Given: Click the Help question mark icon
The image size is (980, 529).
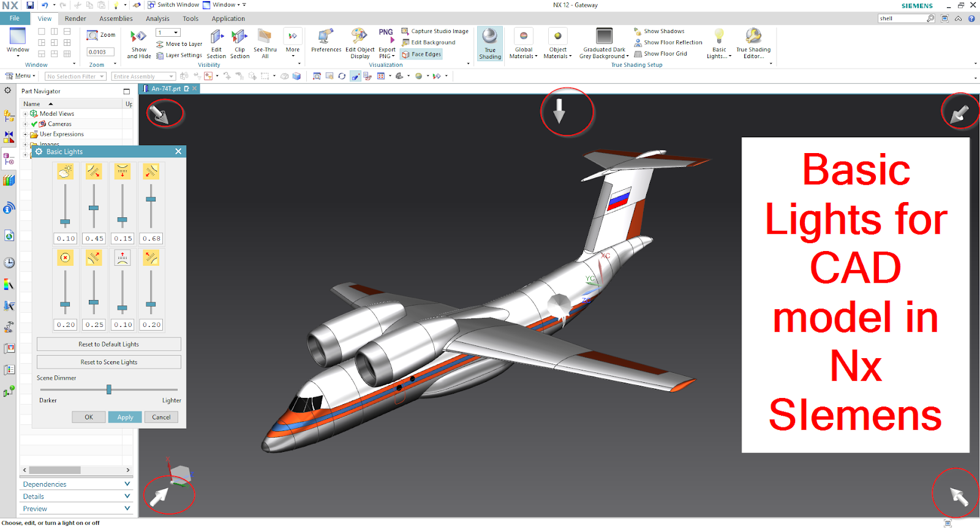Looking at the screenshot, I should [971, 18].
